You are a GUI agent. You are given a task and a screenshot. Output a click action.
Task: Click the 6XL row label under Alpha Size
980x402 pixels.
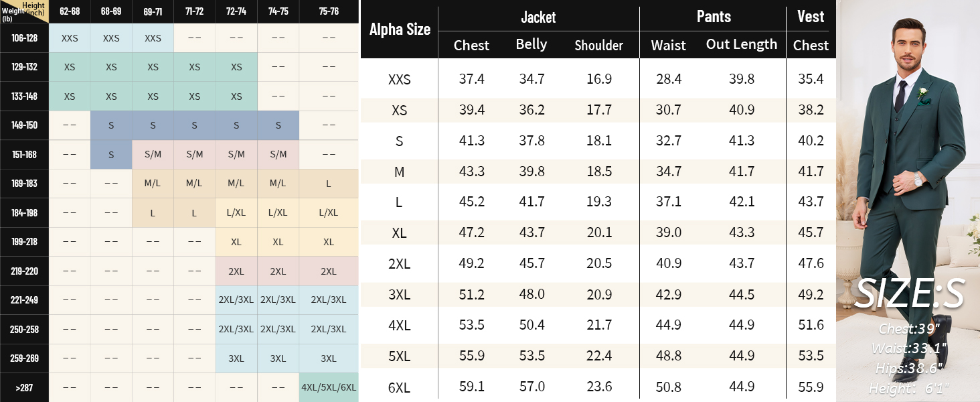tap(400, 387)
